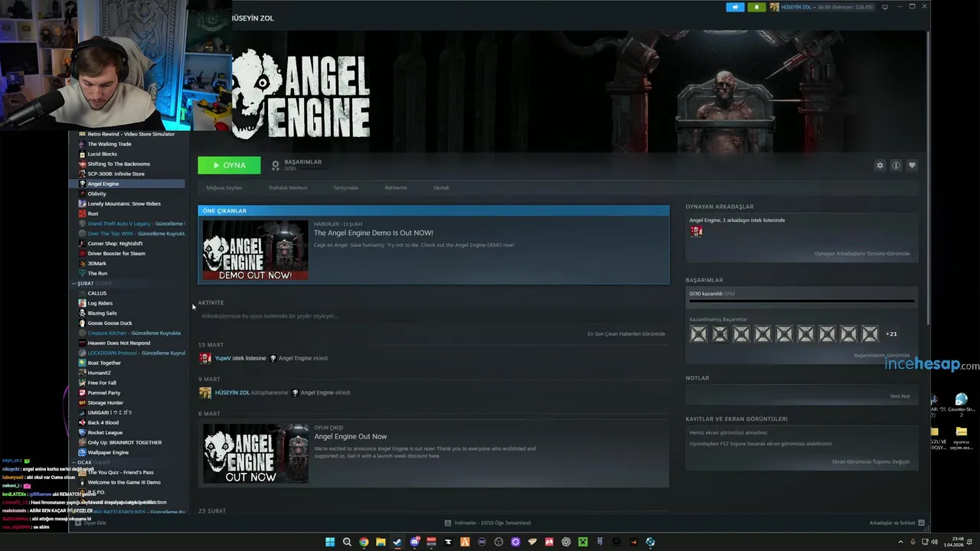Image resolution: width=980 pixels, height=551 pixels.
Task: Select 3DMark in the library list
Action: (x=96, y=263)
